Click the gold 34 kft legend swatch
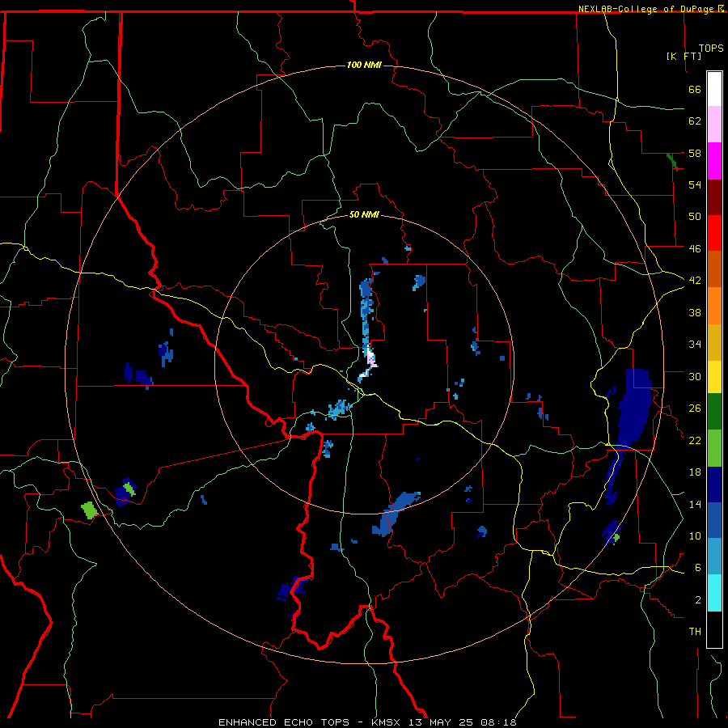Viewport: 728px width, 728px height. point(714,342)
